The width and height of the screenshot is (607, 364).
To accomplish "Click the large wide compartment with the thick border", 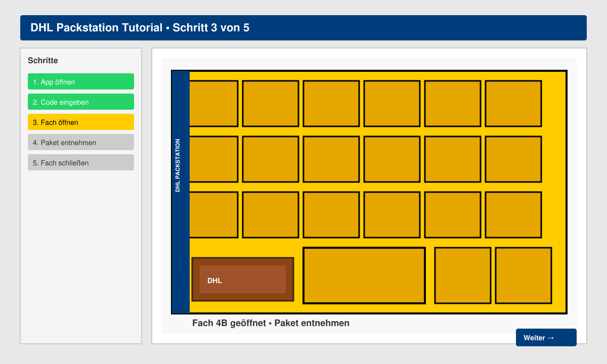I will click(364, 276).
